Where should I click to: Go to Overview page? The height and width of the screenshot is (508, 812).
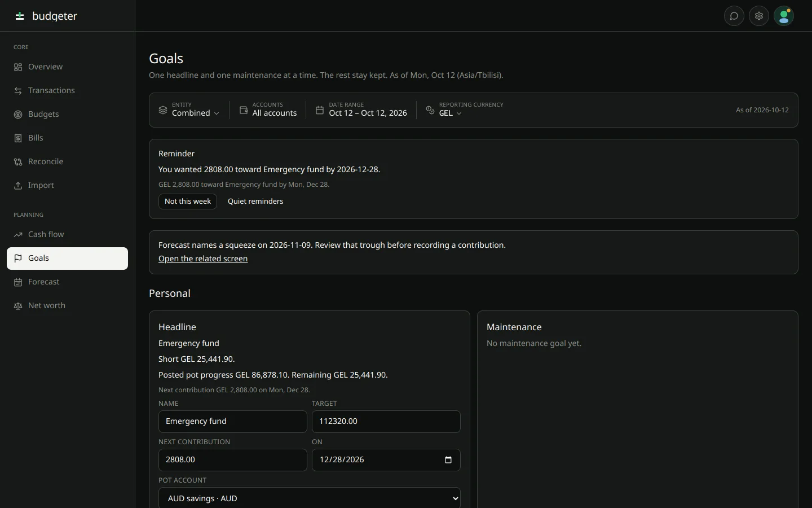[67, 67]
